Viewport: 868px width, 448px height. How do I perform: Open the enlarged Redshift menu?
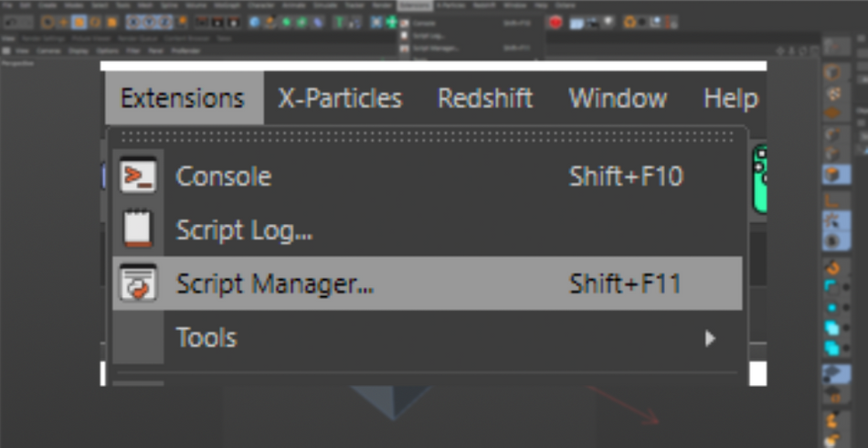485,98
